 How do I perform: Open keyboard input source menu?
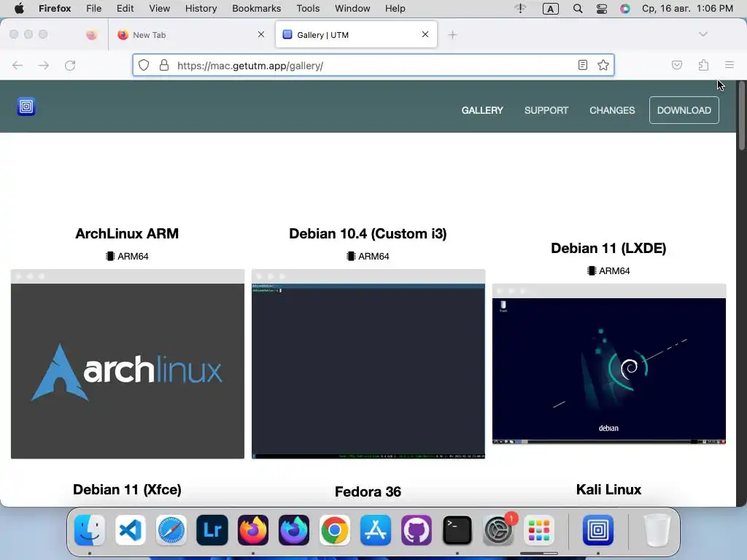pos(550,9)
